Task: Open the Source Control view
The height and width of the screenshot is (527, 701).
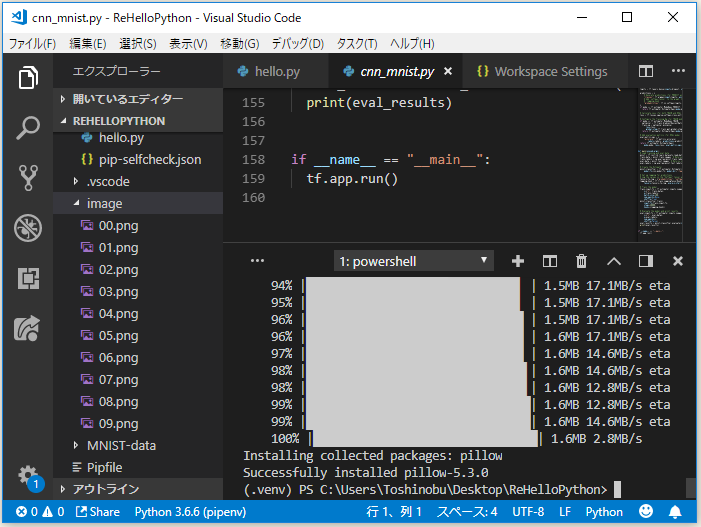Action: [x=28, y=178]
